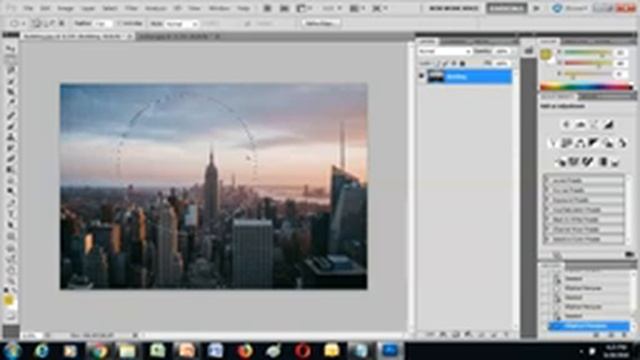This screenshot has width=640, height=360.
Task: Select the Hand tool
Action: (x=11, y=269)
